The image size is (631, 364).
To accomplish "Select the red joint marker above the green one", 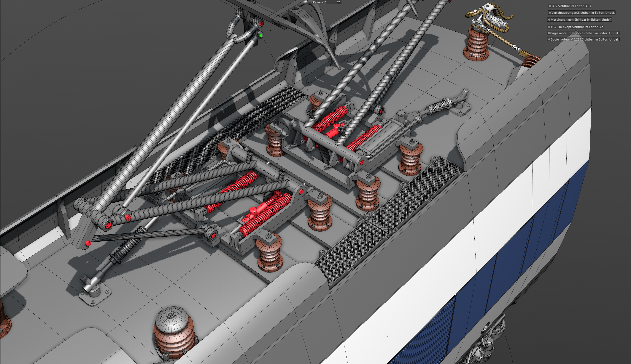I will point(261,24).
